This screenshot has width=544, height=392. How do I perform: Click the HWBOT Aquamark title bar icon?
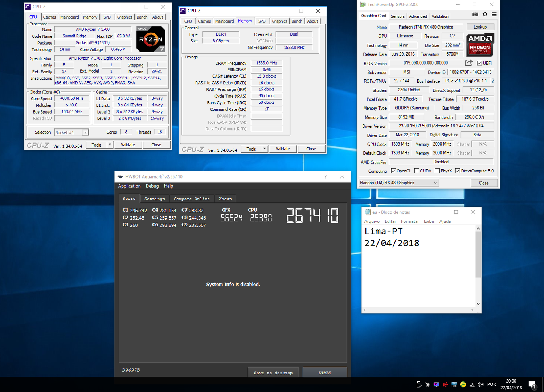[120, 177]
